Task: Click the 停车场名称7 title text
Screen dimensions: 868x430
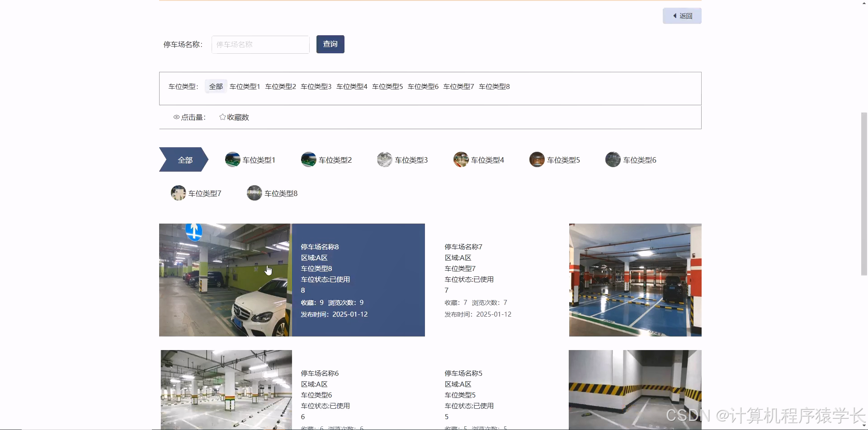Action: pos(463,247)
